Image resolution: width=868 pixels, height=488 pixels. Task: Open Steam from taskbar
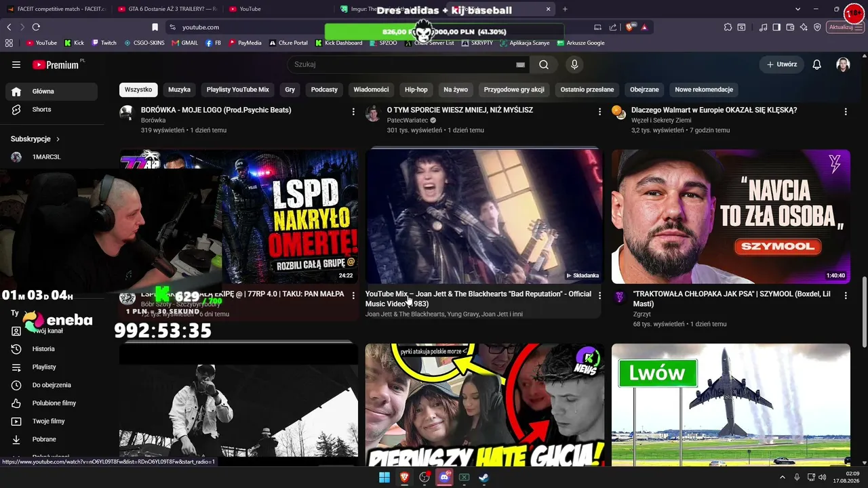coord(484,477)
